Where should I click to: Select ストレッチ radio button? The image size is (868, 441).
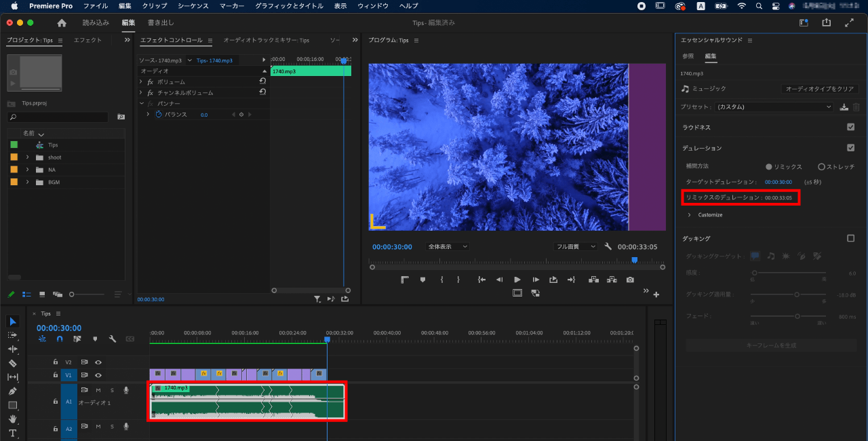tap(822, 166)
